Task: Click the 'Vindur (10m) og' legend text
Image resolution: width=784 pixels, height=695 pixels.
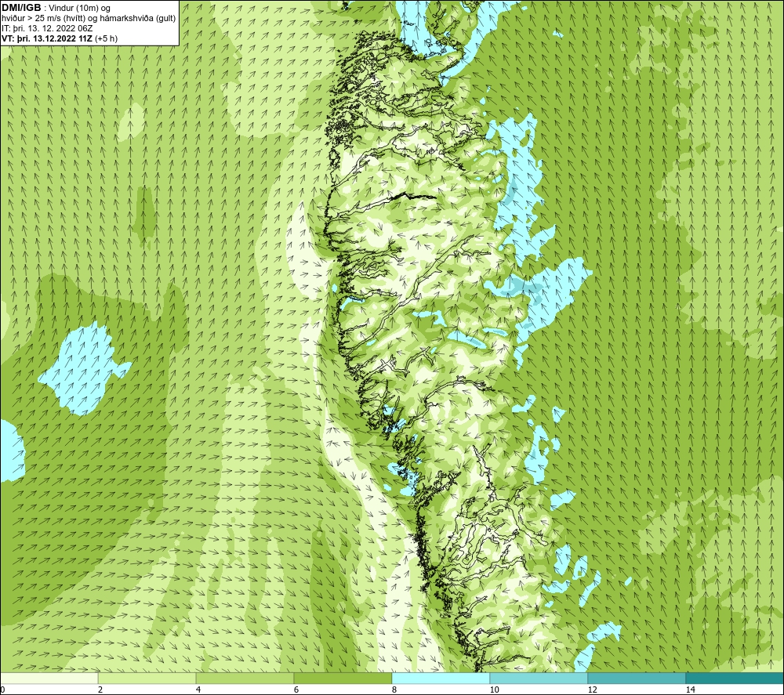Action: 80,9
